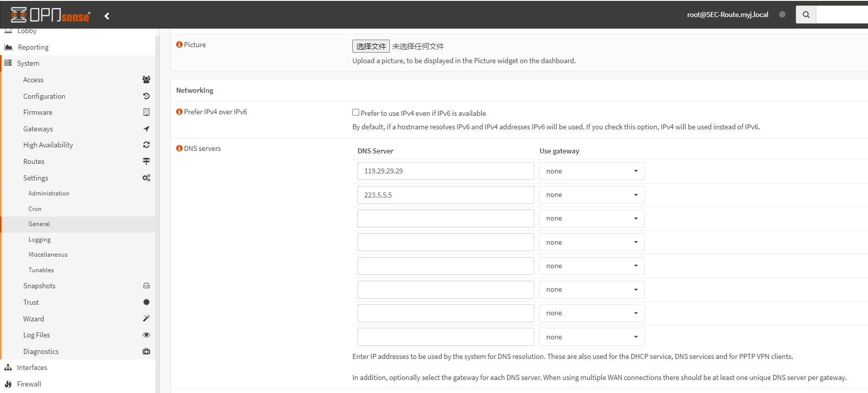Click the Prefer IPv4 over IPv6 info icon
Screen dimensions: 868x393
pos(179,112)
